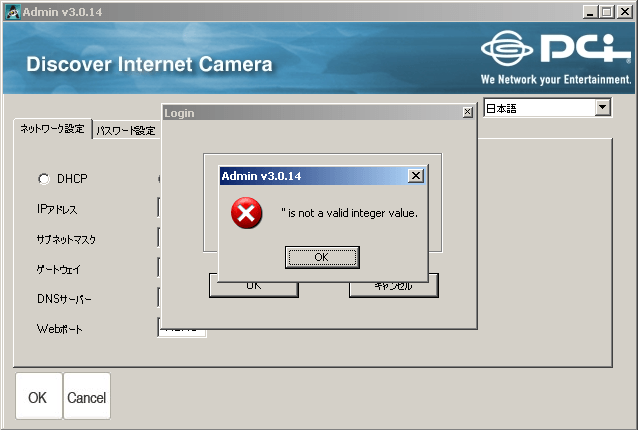
Task: Switch to the ネットワーク設定 tab
Action: (x=52, y=129)
